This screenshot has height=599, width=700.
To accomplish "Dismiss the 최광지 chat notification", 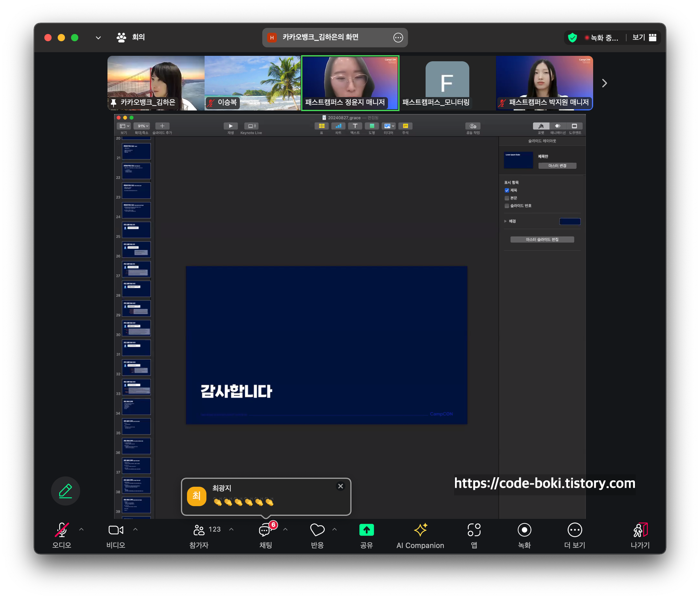I will point(340,486).
